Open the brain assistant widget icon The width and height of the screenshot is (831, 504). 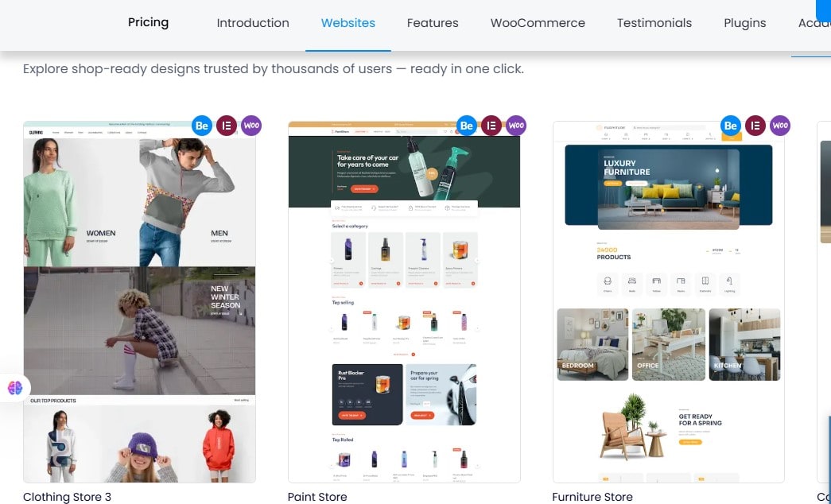coord(15,388)
